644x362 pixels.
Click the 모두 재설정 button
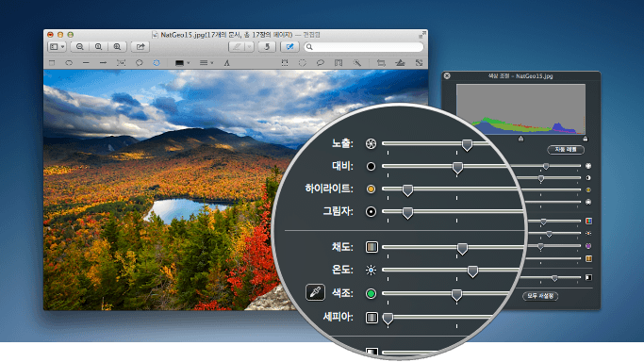(x=540, y=295)
